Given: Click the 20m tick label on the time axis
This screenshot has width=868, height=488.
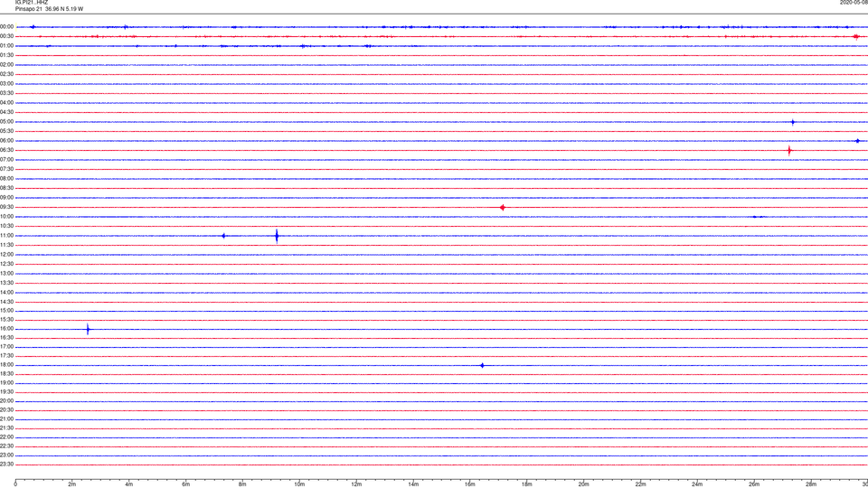Looking at the screenshot, I should pyautogui.click(x=583, y=484).
